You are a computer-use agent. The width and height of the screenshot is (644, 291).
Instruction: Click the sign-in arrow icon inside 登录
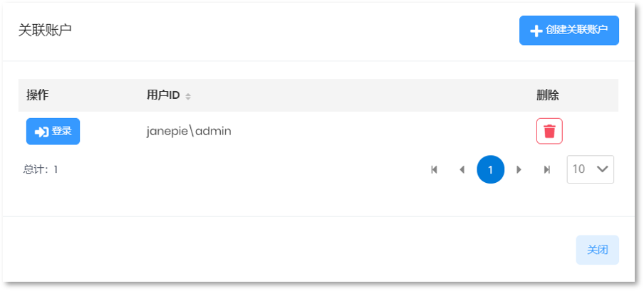(41, 132)
